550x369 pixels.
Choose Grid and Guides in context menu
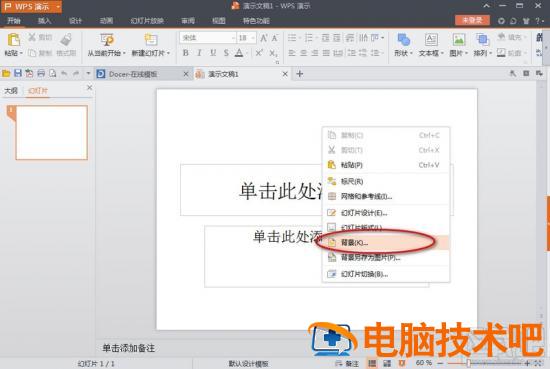[386, 196]
